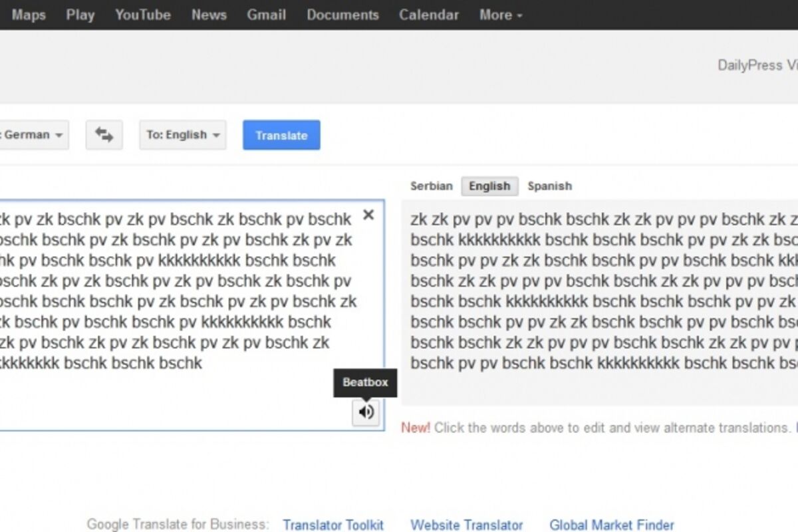The height and width of the screenshot is (532, 798).
Task: Follow the Website Translator link
Action: pos(466,525)
